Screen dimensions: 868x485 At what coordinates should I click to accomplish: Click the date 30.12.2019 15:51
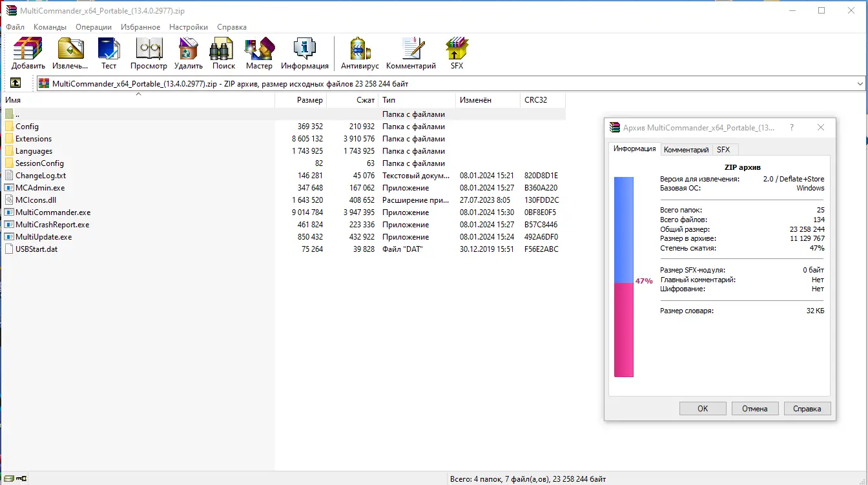[487, 249]
